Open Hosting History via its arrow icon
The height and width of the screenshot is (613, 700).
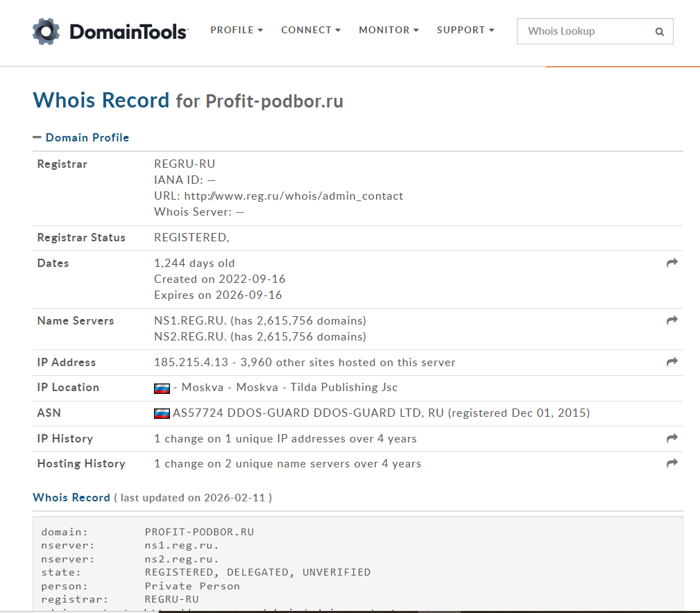(672, 463)
